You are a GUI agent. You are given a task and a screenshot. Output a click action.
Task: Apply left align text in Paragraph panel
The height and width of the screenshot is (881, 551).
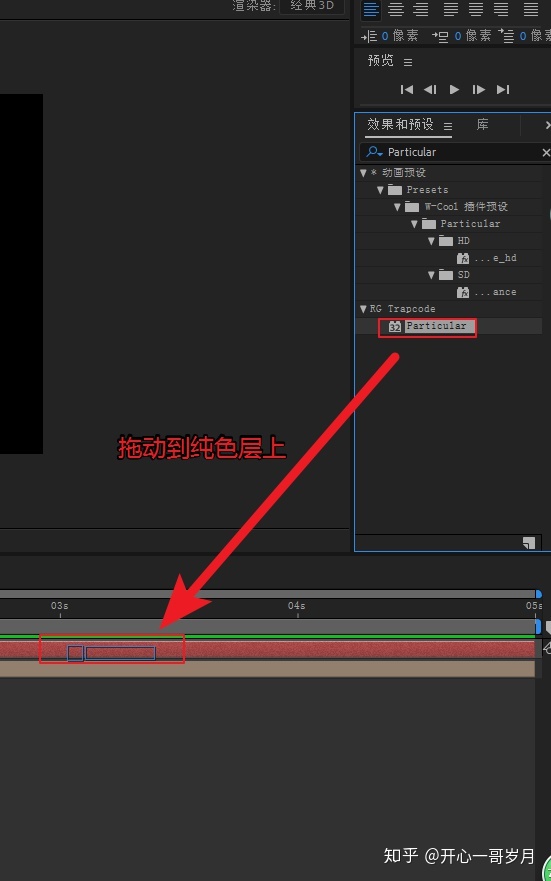coord(371,10)
